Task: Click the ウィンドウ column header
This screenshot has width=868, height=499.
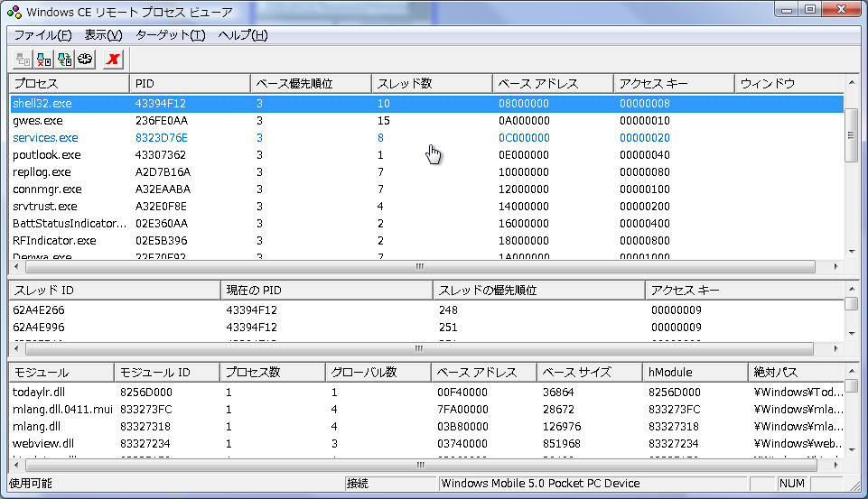Action: (x=789, y=84)
